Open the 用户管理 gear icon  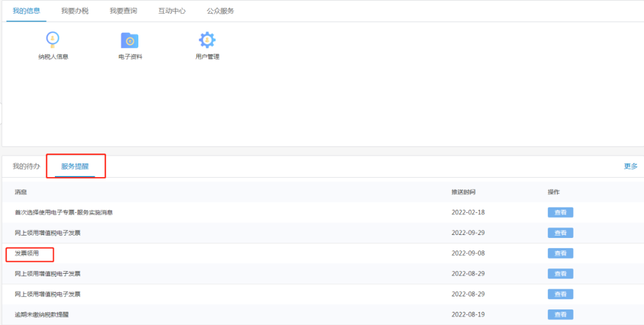tap(208, 41)
